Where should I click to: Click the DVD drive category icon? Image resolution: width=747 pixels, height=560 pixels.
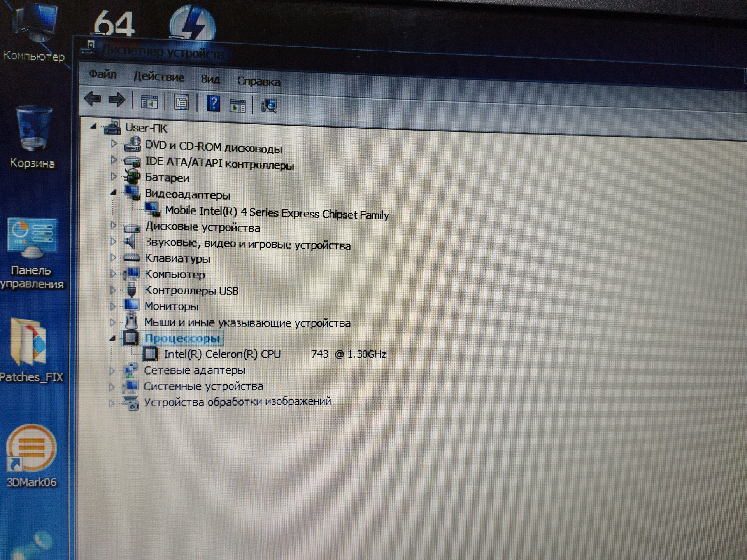(132, 144)
